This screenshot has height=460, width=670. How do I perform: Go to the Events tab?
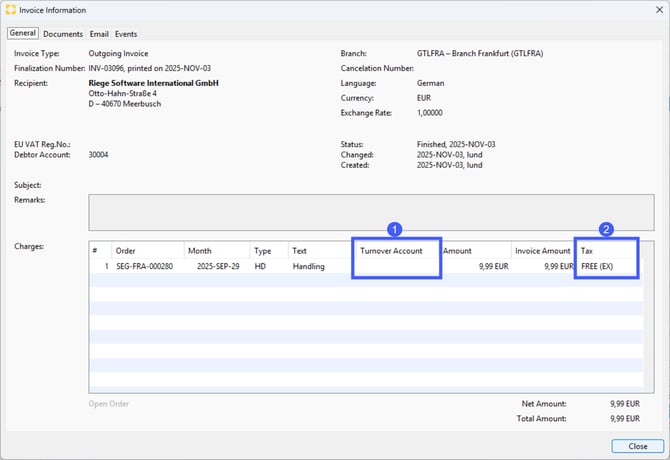pos(126,34)
